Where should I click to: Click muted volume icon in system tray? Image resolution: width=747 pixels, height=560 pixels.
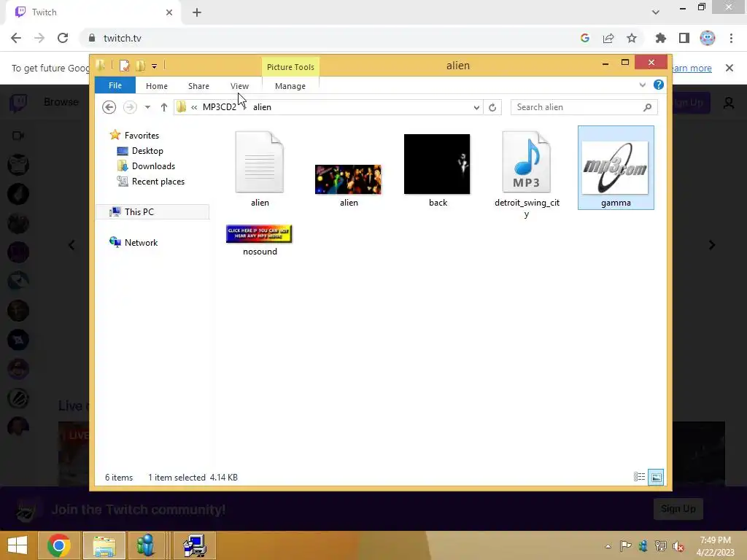[x=678, y=546]
